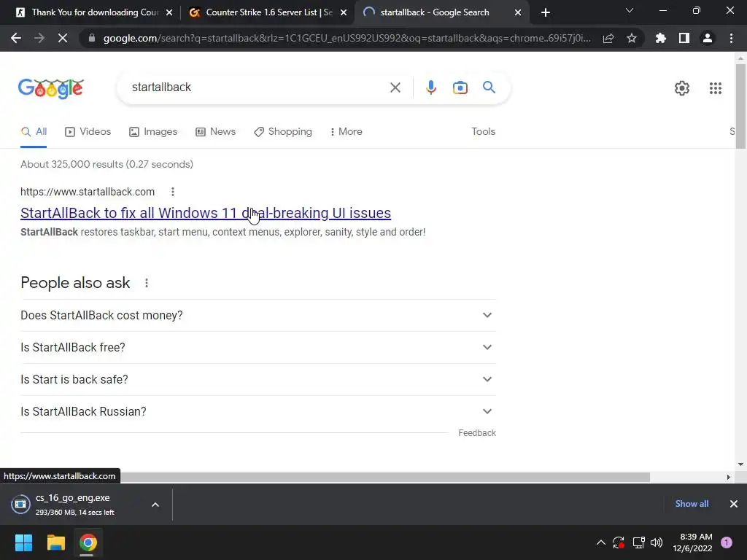Switch to Images results
747x560 pixels.
153,132
